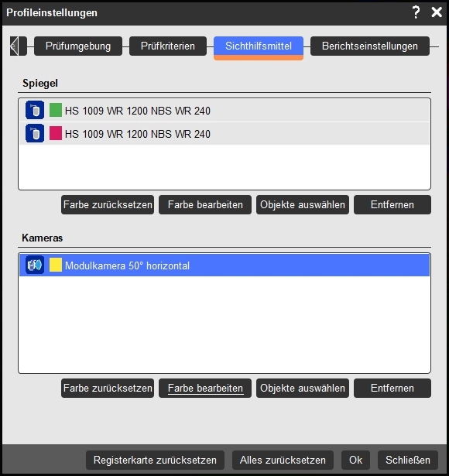The image size is (449, 476).
Task: Go to the Berichtseinstellungen tab
Action: 370,46
